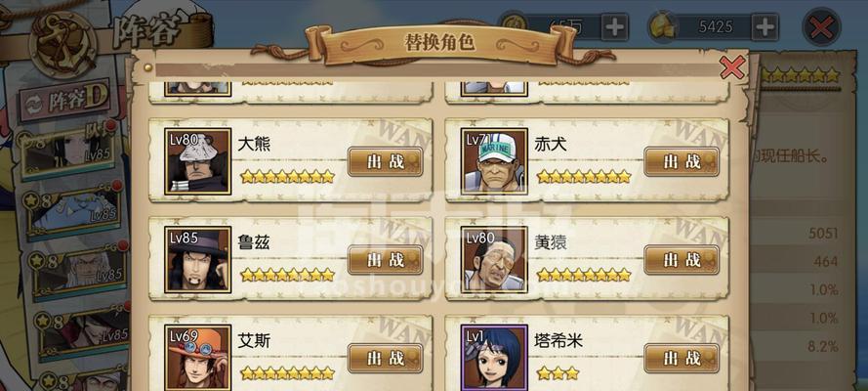
Task: Deploy 大熊 with the 出战 button
Action: coord(386,161)
